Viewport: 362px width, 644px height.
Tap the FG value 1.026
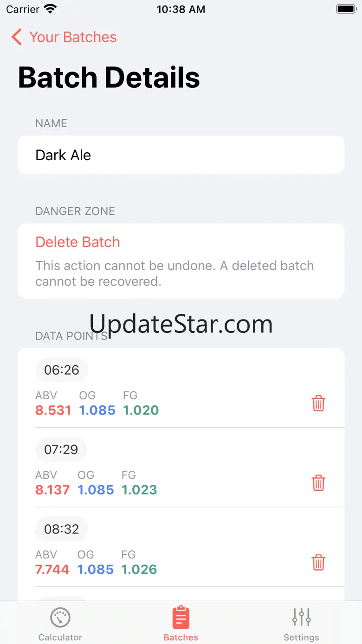[139, 569]
